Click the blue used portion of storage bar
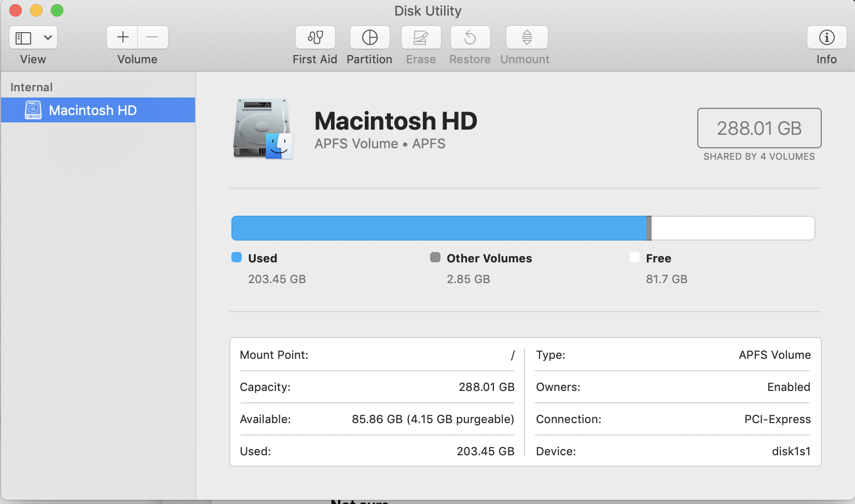 439,228
